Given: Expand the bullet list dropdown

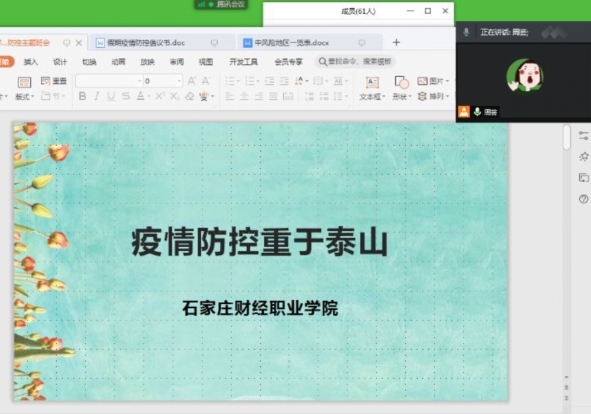Looking at the screenshot, I should (x=238, y=81).
